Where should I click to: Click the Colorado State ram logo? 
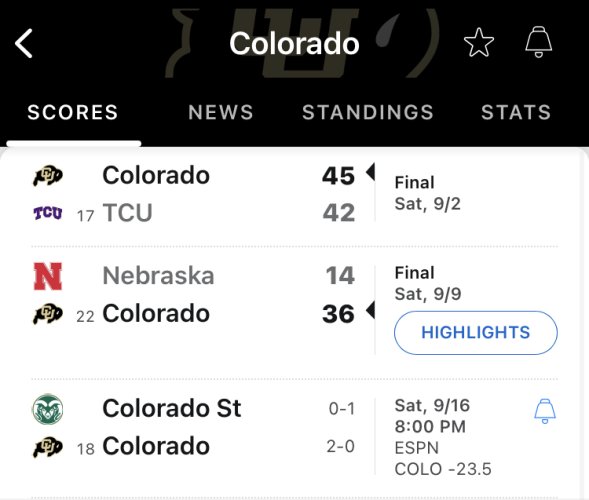(48, 409)
